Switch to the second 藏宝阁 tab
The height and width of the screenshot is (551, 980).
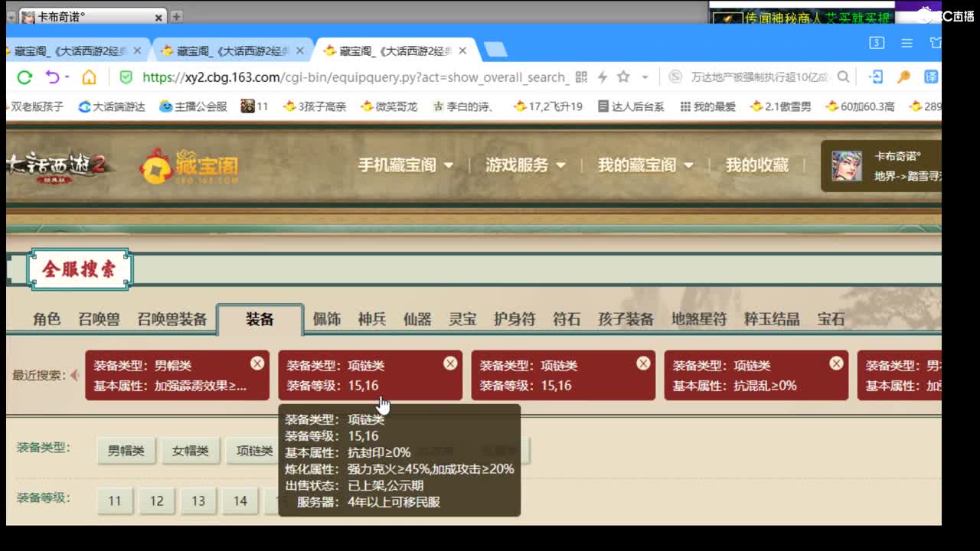tap(233, 51)
